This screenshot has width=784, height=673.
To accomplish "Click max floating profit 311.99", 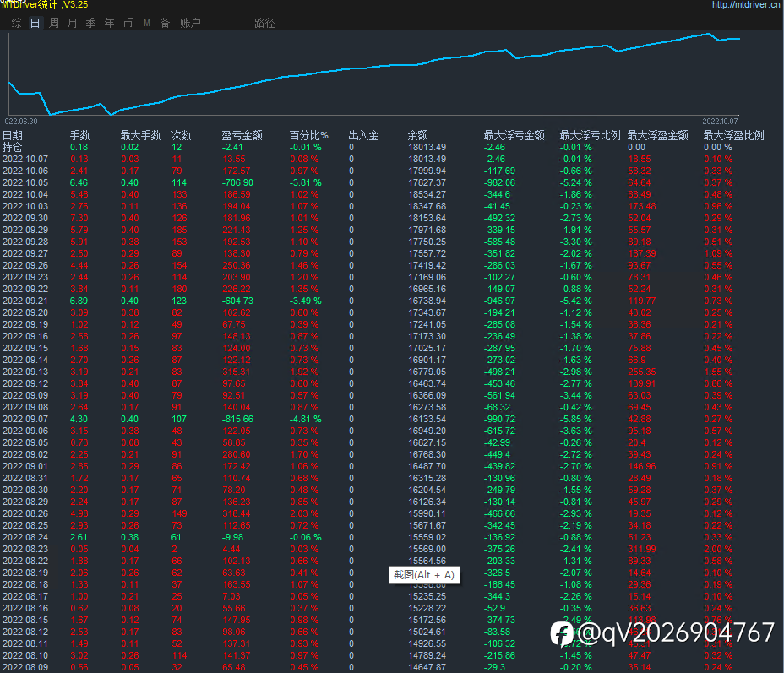I will (642, 549).
